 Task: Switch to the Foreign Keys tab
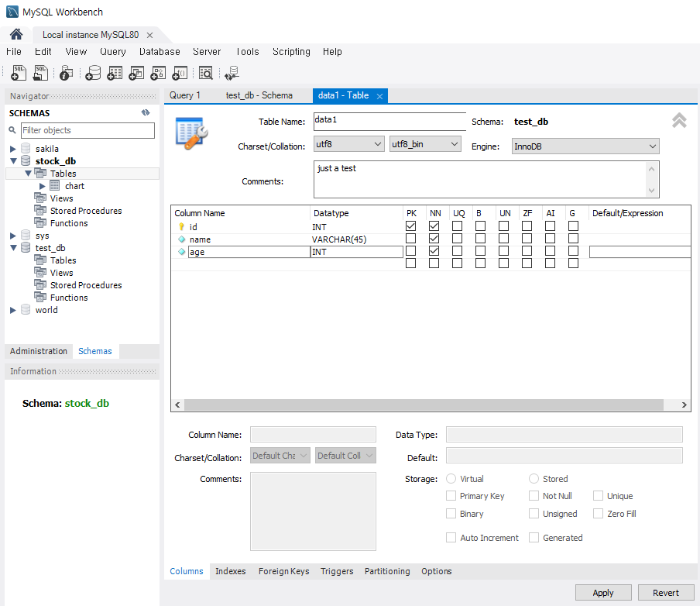(284, 571)
